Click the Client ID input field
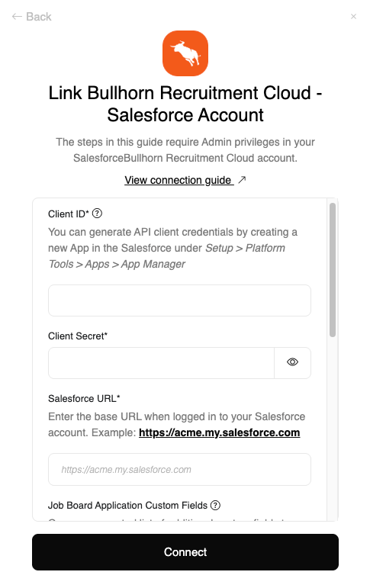370x588 pixels. point(179,300)
